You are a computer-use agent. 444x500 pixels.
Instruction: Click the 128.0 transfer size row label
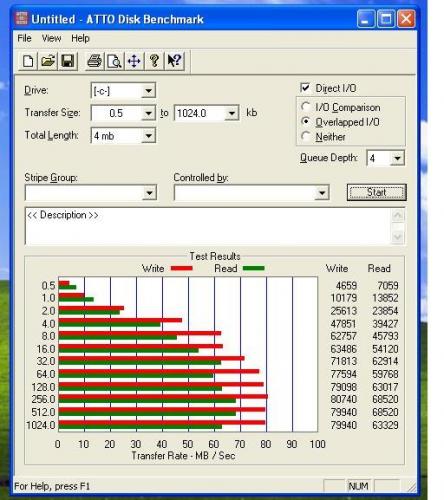[43, 387]
